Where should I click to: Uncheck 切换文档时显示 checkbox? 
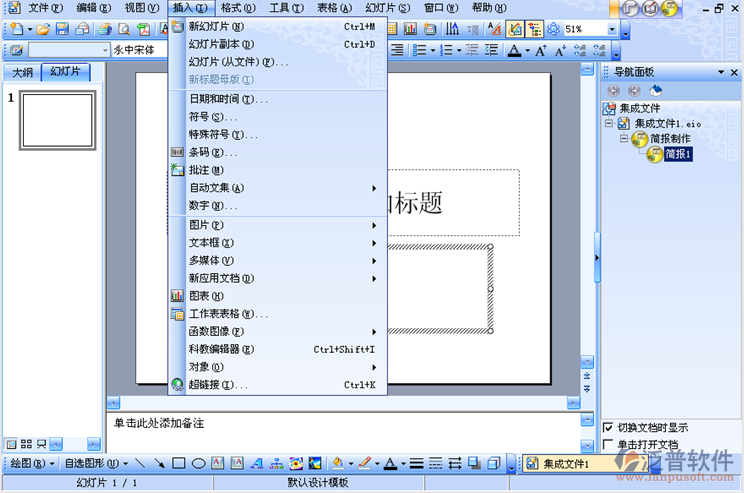pyautogui.click(x=609, y=427)
